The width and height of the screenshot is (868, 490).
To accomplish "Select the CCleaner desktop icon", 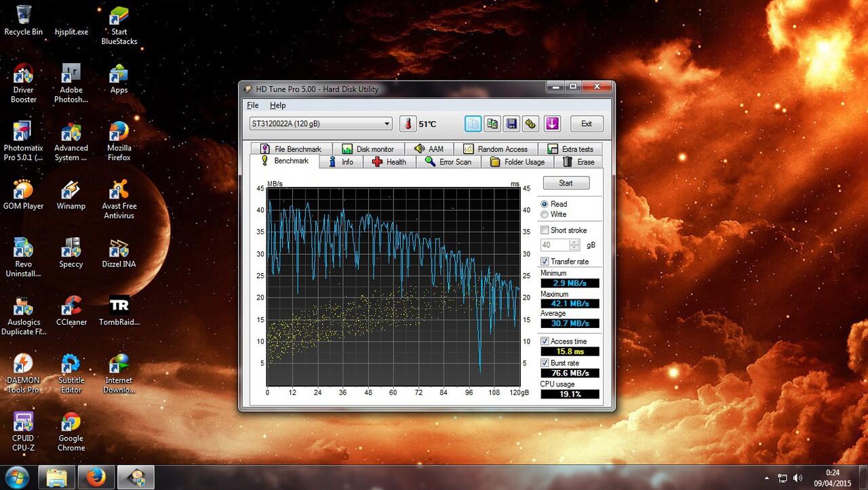I will pyautogui.click(x=71, y=312).
